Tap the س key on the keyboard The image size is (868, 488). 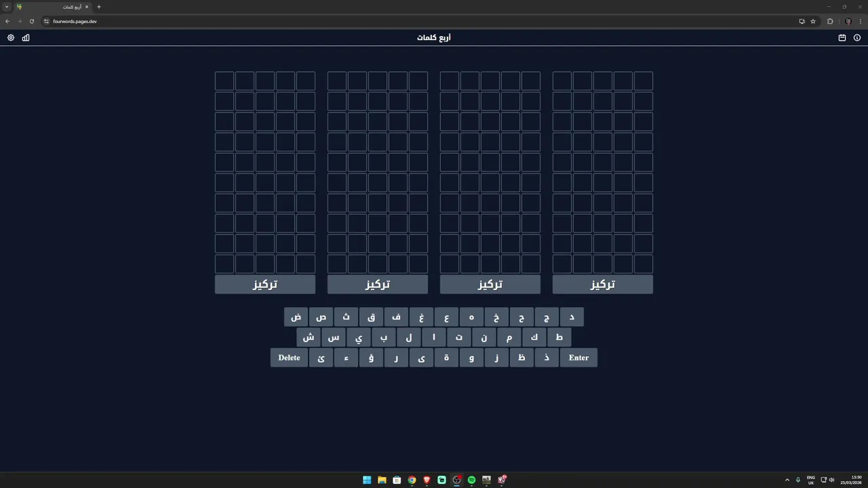(334, 338)
